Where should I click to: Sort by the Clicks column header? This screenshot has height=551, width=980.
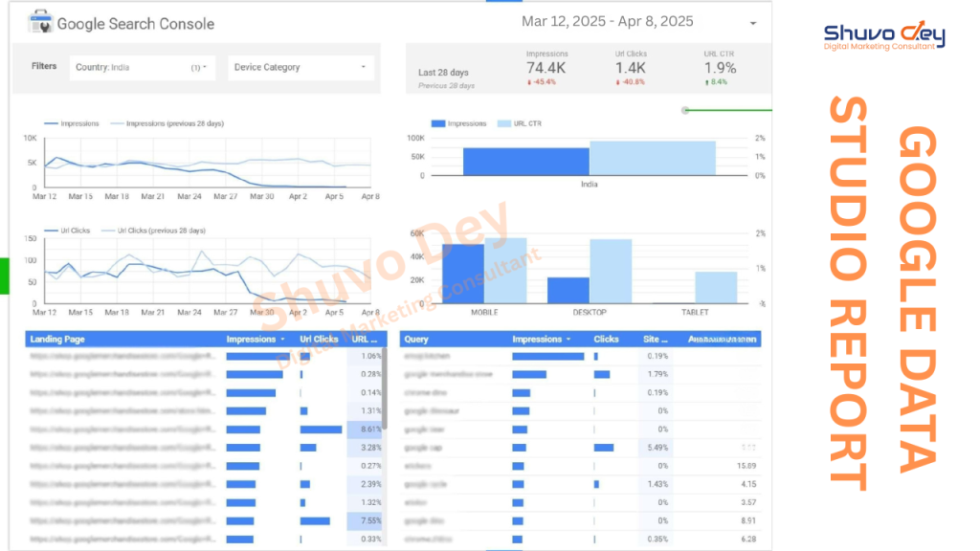[x=606, y=340]
